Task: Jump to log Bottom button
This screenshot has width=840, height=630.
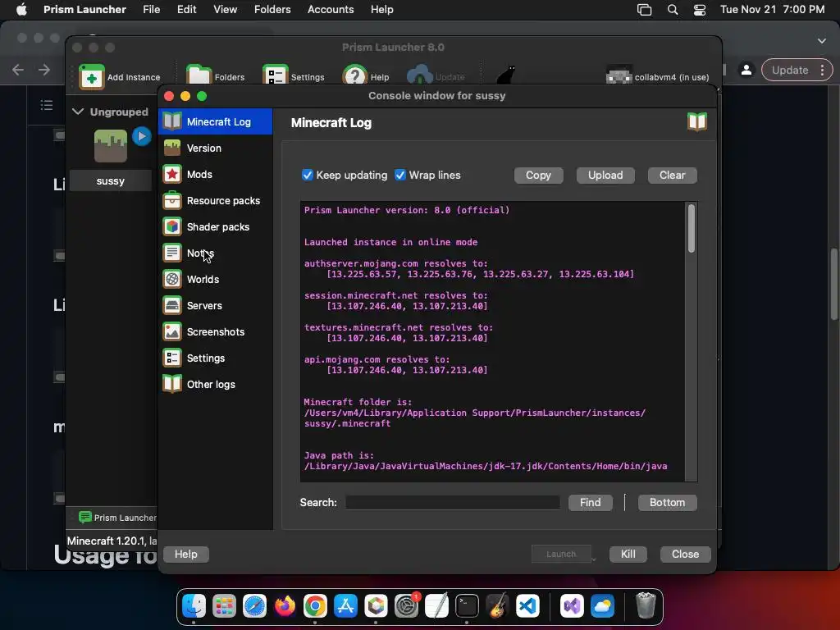Action: (x=668, y=503)
